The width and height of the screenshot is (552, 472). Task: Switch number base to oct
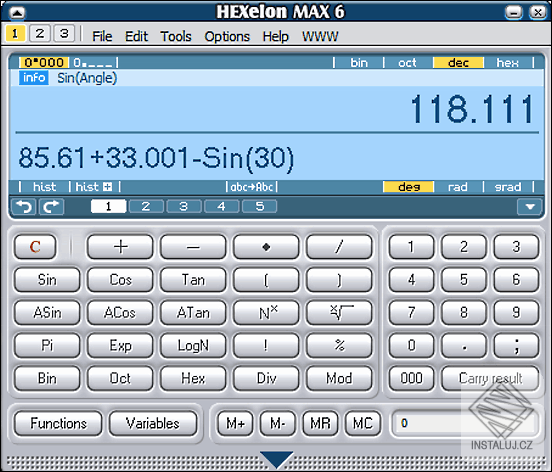point(407,63)
